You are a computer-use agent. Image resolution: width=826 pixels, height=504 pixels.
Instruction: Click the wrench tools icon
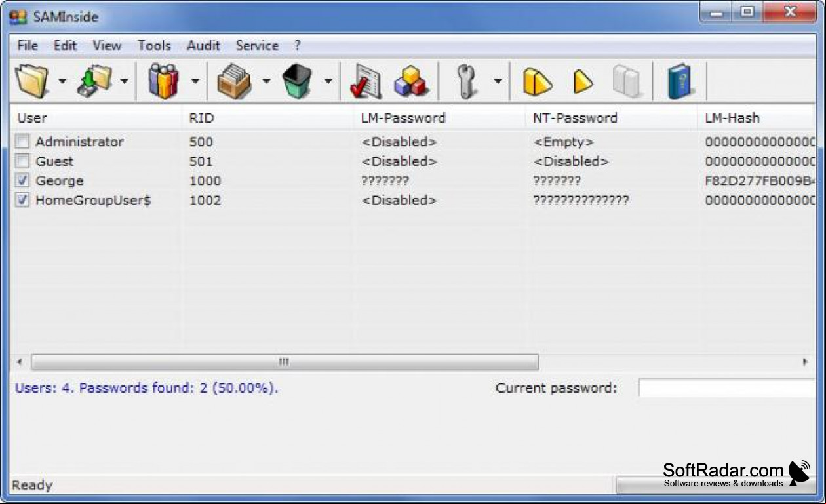[467, 81]
